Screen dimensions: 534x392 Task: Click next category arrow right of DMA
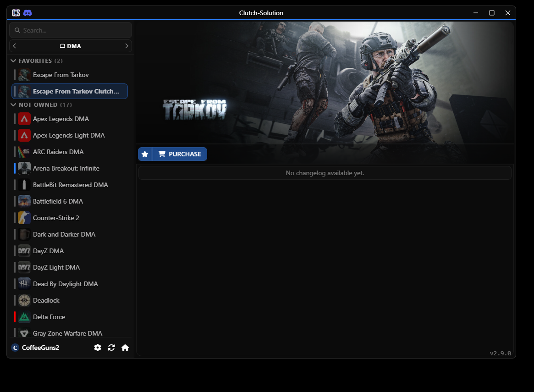pos(127,46)
